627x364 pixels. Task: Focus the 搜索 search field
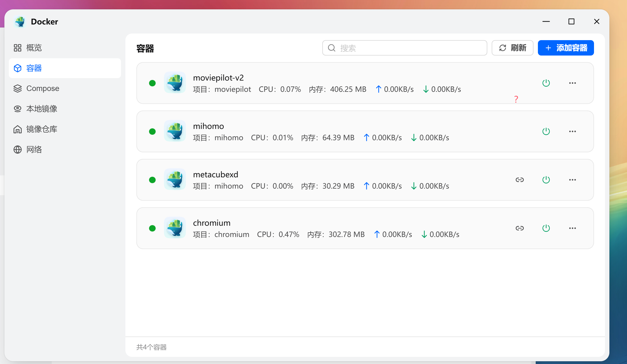coord(410,48)
